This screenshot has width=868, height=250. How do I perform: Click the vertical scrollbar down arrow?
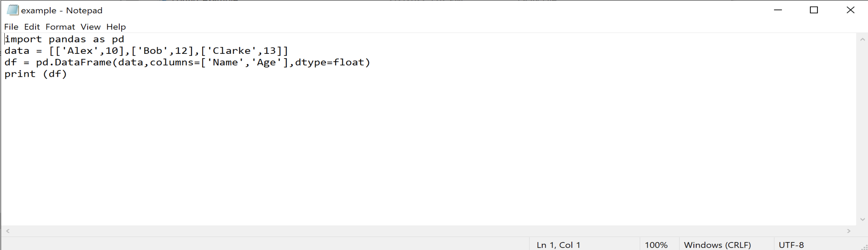[862, 220]
